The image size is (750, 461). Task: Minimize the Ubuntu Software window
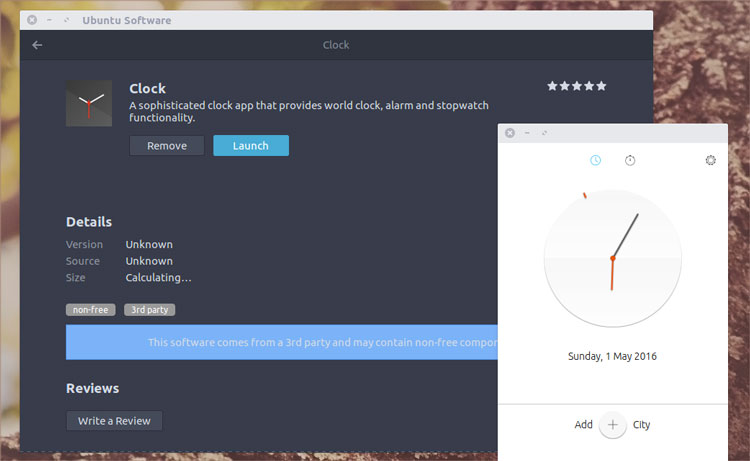[49, 20]
